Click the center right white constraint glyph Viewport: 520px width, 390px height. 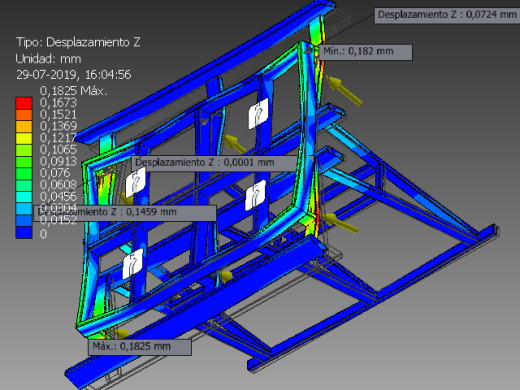255,195
